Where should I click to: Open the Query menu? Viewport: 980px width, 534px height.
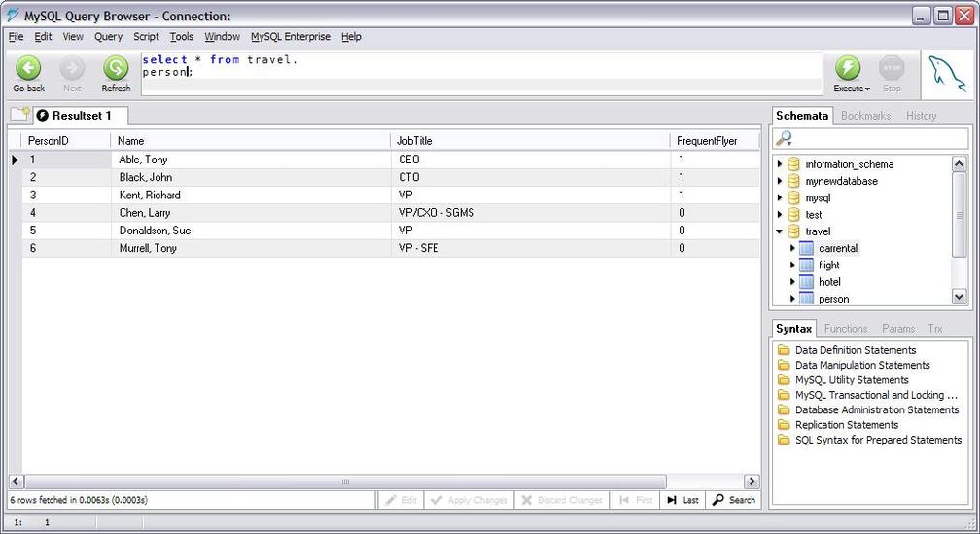click(x=108, y=37)
